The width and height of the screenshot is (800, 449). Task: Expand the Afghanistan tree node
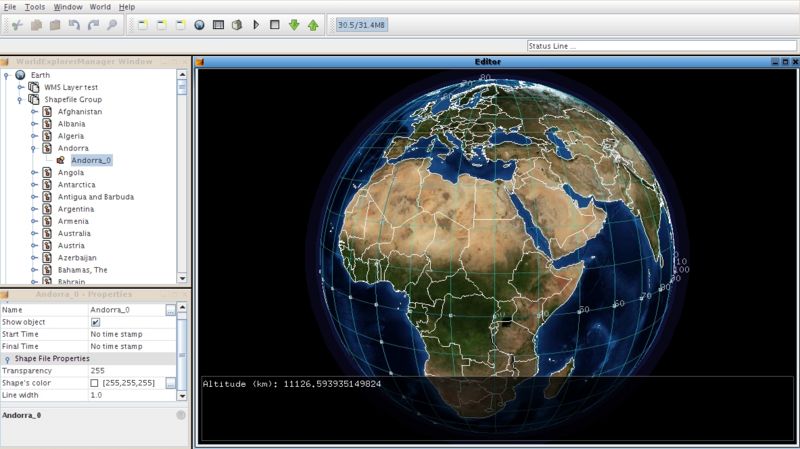click(34, 112)
